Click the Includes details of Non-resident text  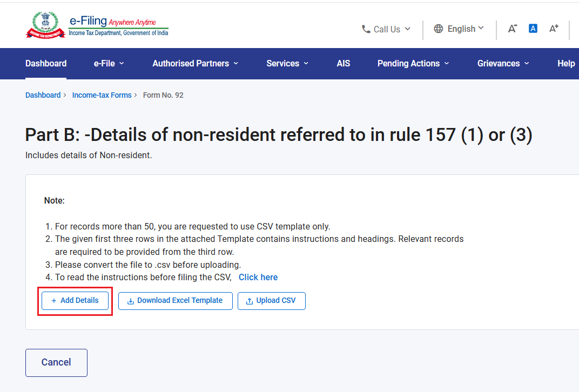click(89, 156)
